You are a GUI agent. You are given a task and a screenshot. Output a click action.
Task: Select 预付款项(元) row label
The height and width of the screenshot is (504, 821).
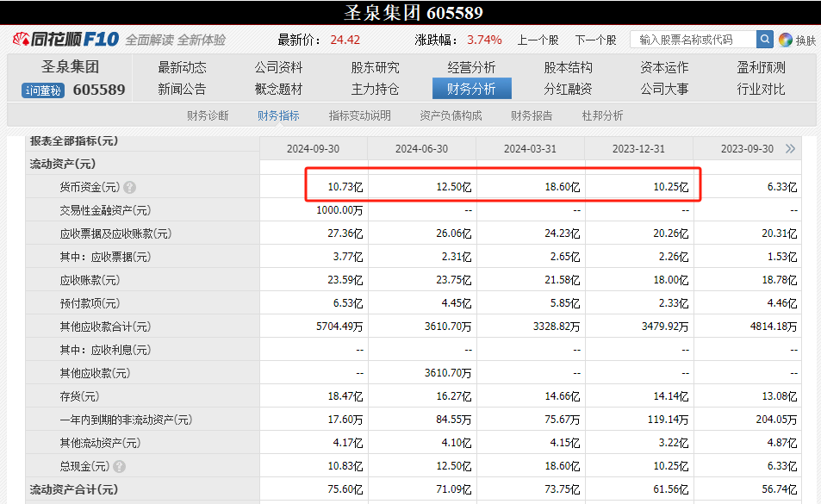pos(90,303)
